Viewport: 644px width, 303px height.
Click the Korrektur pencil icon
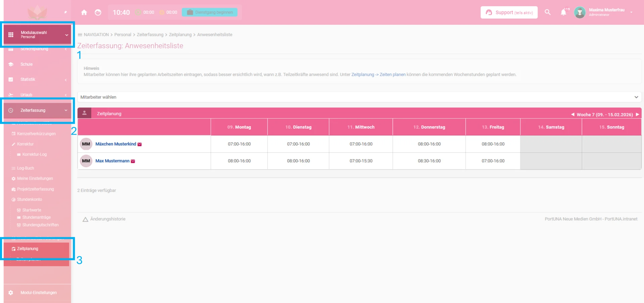pos(13,144)
